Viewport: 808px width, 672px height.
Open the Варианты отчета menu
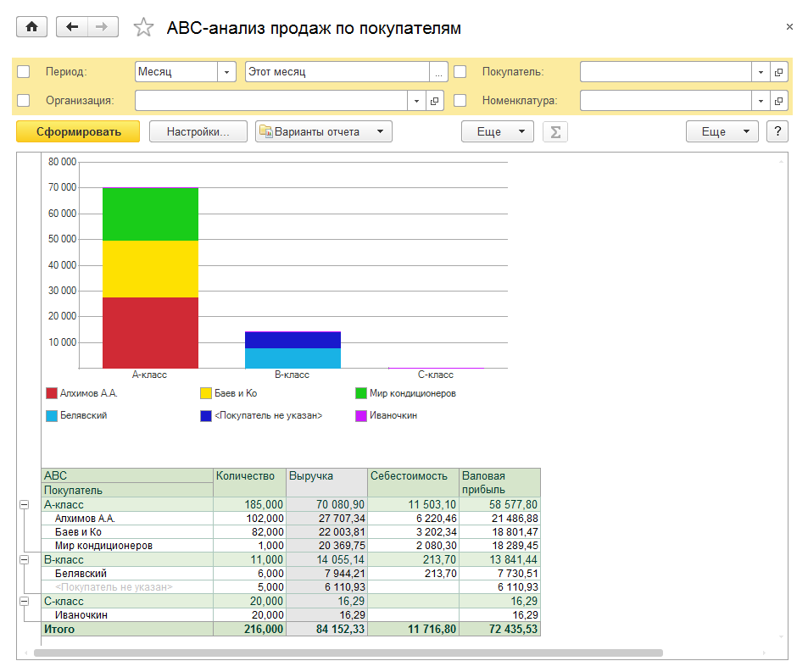(x=324, y=132)
